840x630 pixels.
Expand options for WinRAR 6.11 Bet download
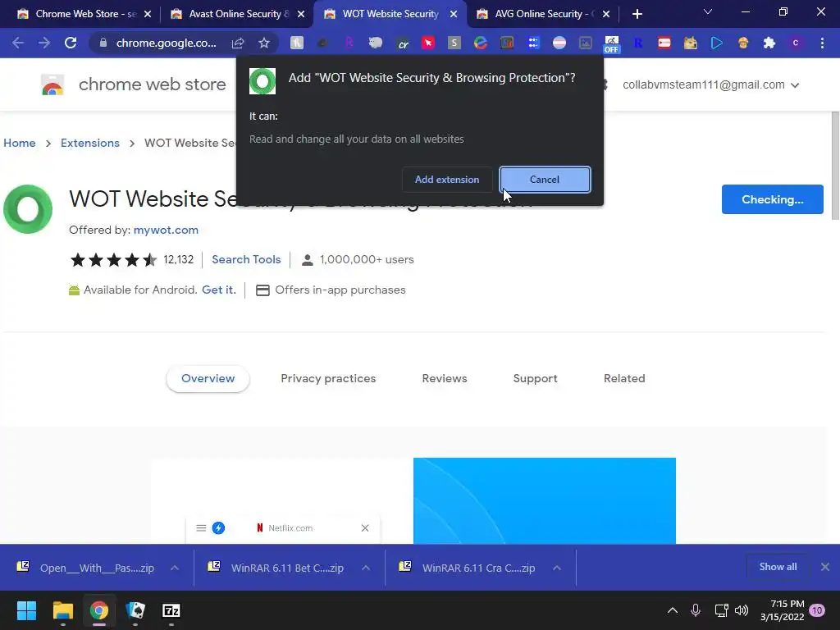pyautogui.click(x=366, y=568)
